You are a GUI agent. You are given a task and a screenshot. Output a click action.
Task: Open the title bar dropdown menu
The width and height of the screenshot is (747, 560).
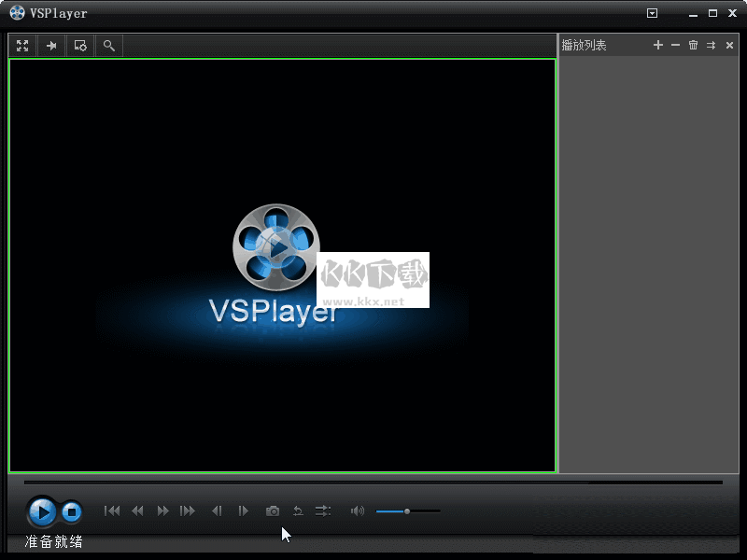(x=652, y=13)
